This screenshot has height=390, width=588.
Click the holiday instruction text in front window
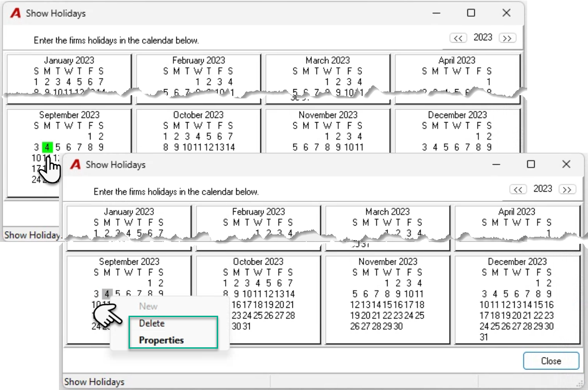click(176, 191)
